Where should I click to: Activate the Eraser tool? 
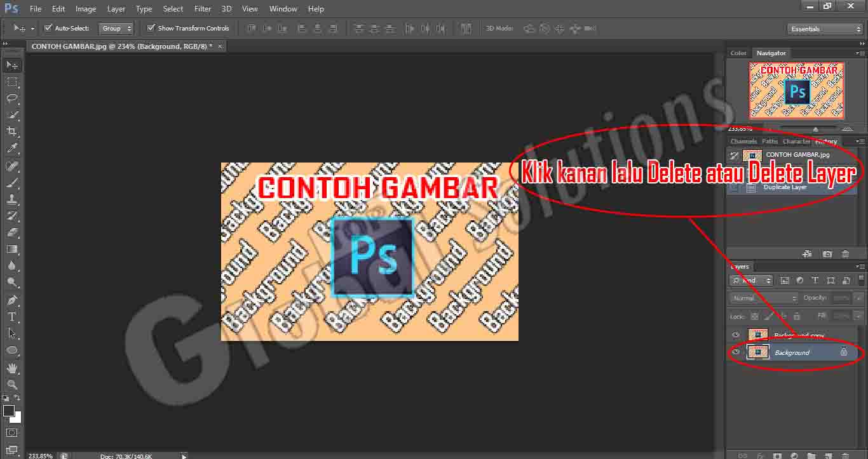(12, 232)
